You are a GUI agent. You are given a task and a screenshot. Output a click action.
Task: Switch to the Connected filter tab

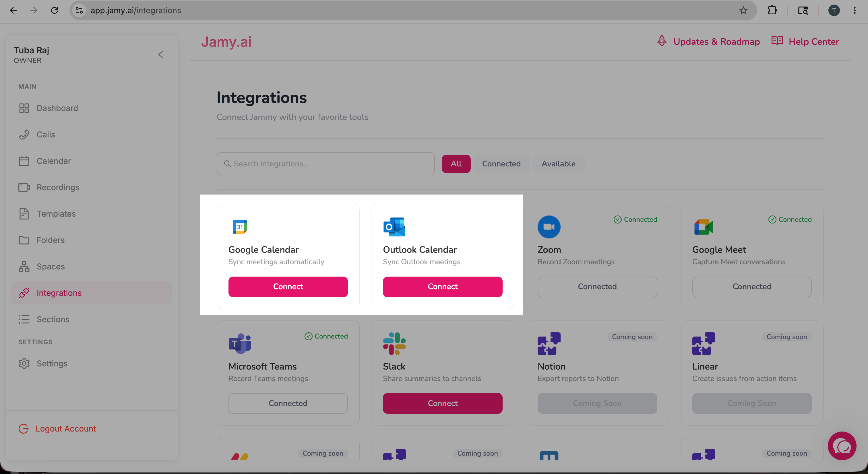pos(501,164)
